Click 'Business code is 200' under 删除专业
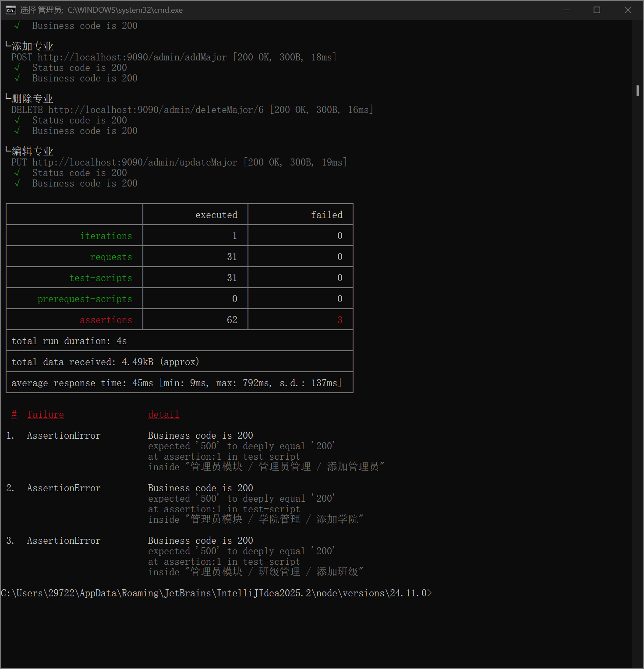The height and width of the screenshot is (669, 644). [x=85, y=131]
